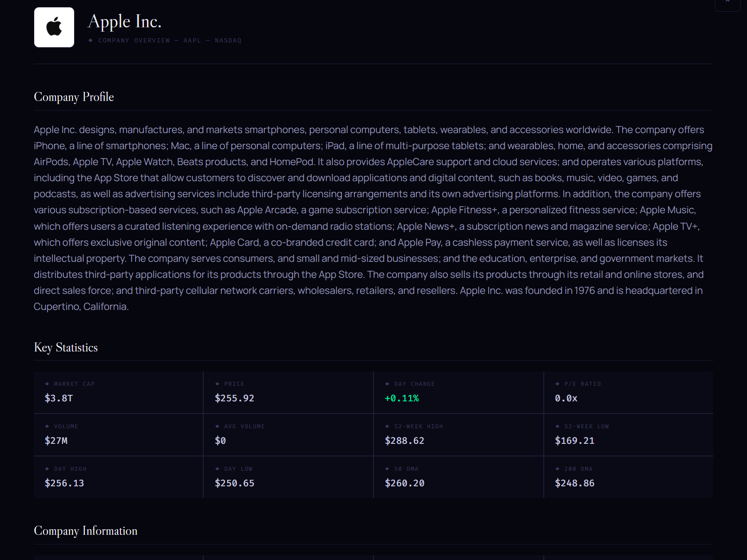747x560 pixels.
Task: Select the "Company Information" heading
Action: click(86, 531)
